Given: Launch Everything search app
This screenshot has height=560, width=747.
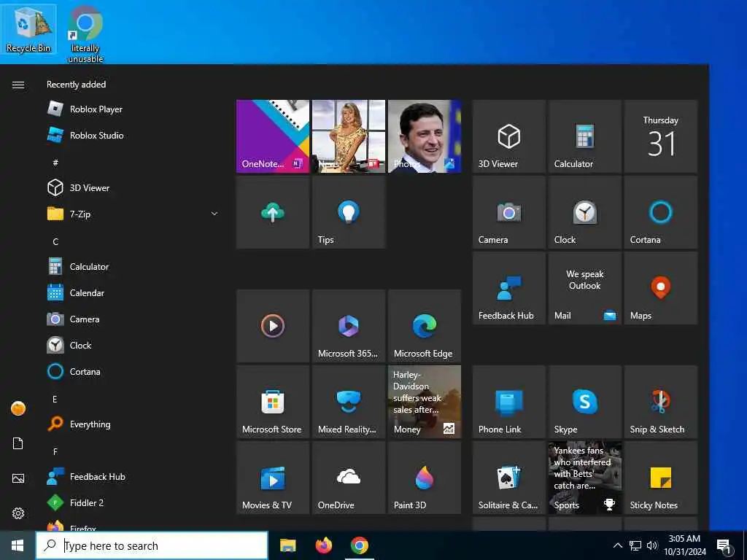Looking at the screenshot, I should (133, 424).
